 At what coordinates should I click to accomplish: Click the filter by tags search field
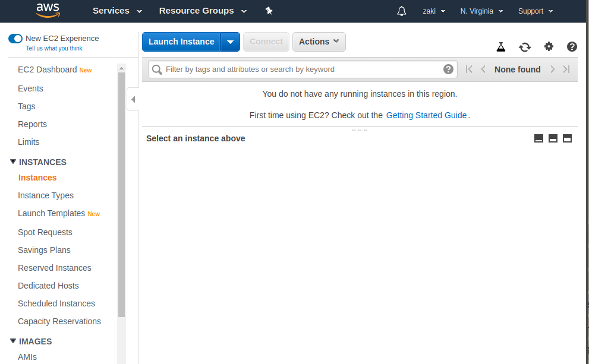[303, 69]
